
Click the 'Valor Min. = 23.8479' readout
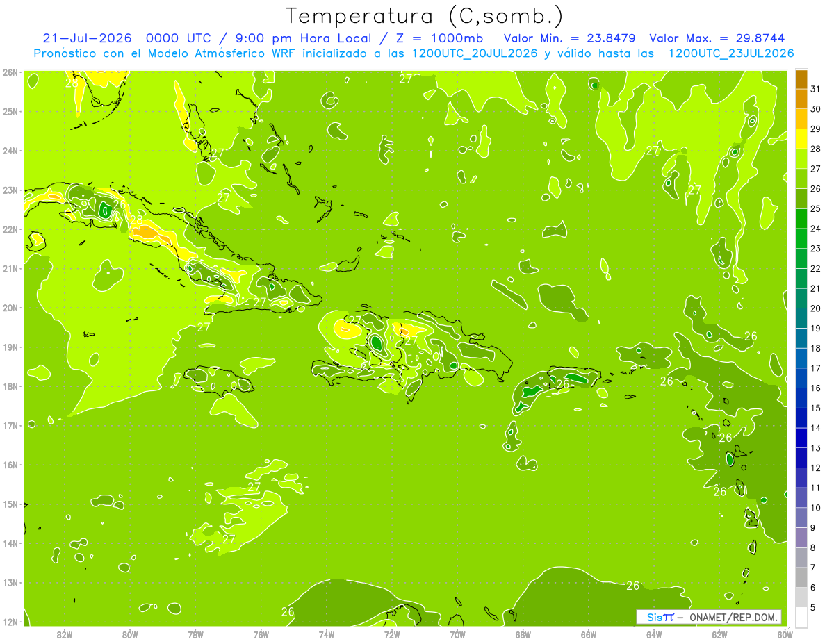point(569,38)
